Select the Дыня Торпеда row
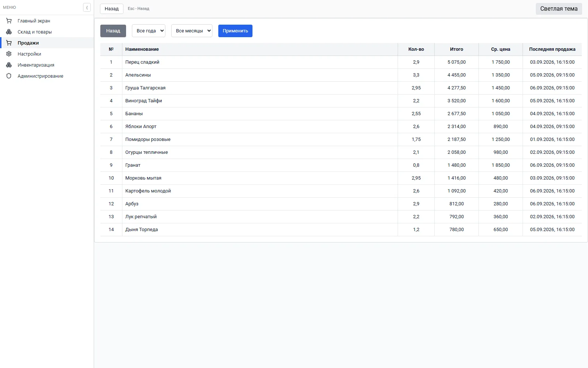588x368 pixels. pyautogui.click(x=341, y=230)
